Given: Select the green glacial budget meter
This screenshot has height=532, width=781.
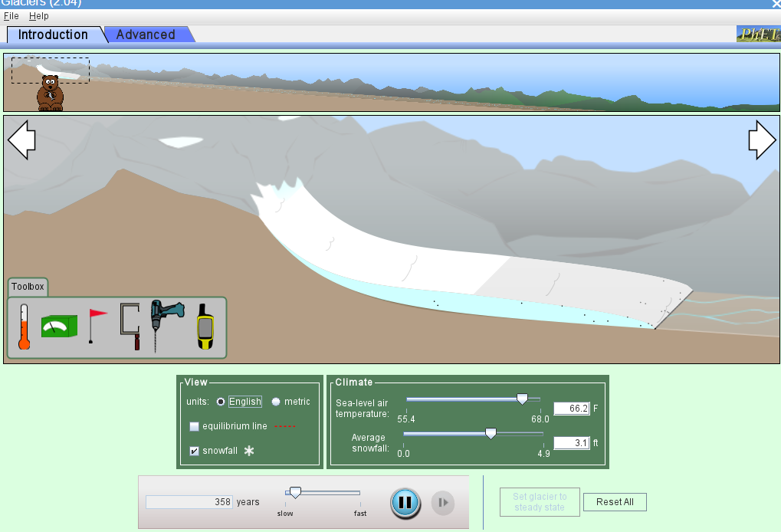Looking at the screenshot, I should point(60,327).
